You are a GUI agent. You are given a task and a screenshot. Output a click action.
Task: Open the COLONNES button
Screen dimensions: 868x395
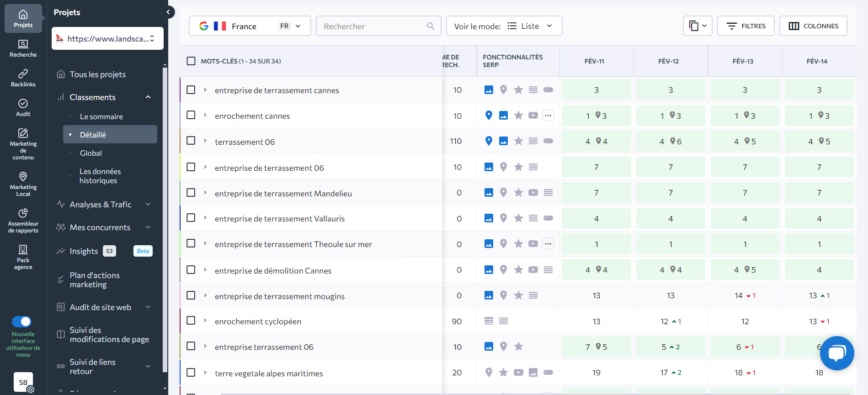point(813,26)
